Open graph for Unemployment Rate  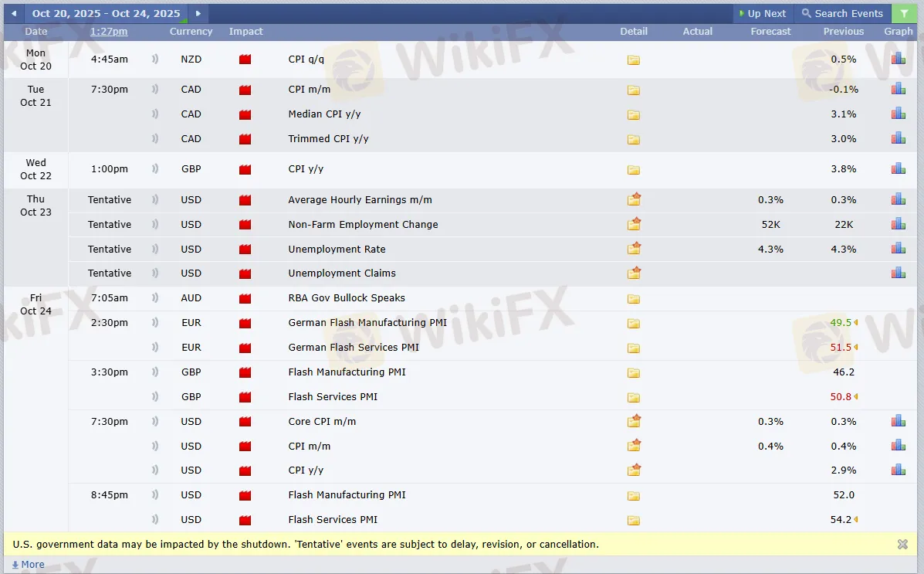pyautogui.click(x=898, y=249)
